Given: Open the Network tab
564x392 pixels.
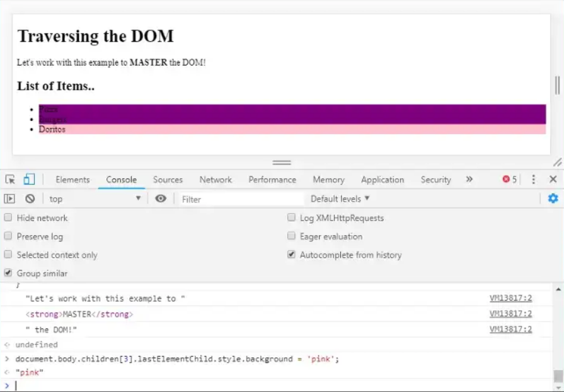Looking at the screenshot, I should [x=216, y=180].
